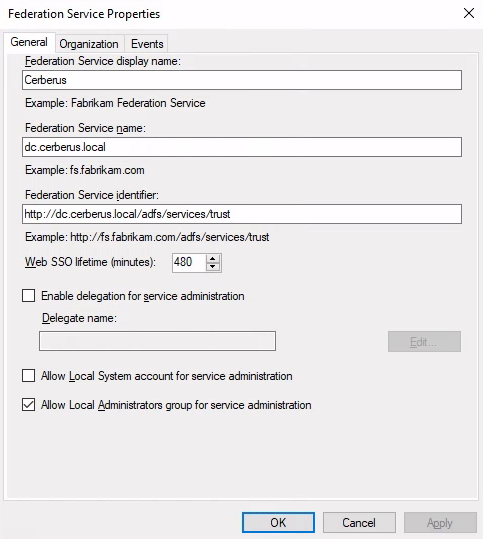
Task: Click the Edit... button
Action: (x=424, y=341)
